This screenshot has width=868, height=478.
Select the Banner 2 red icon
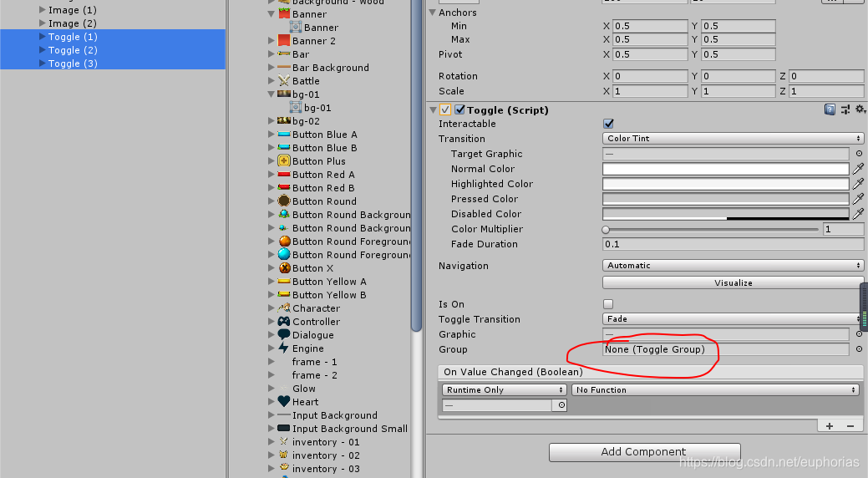point(284,40)
